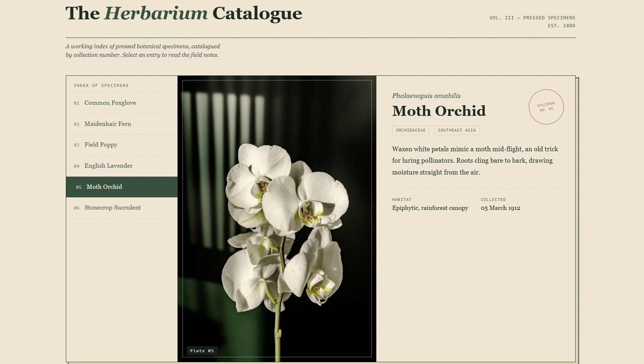Open the Common Foxglove entry
644x364 pixels.
pos(122,103)
